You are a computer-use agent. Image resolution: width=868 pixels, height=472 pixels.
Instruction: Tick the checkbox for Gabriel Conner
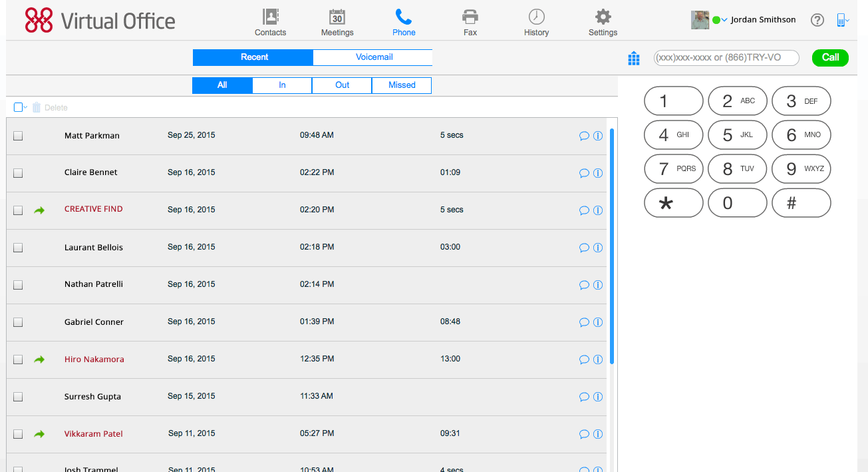coord(18,322)
